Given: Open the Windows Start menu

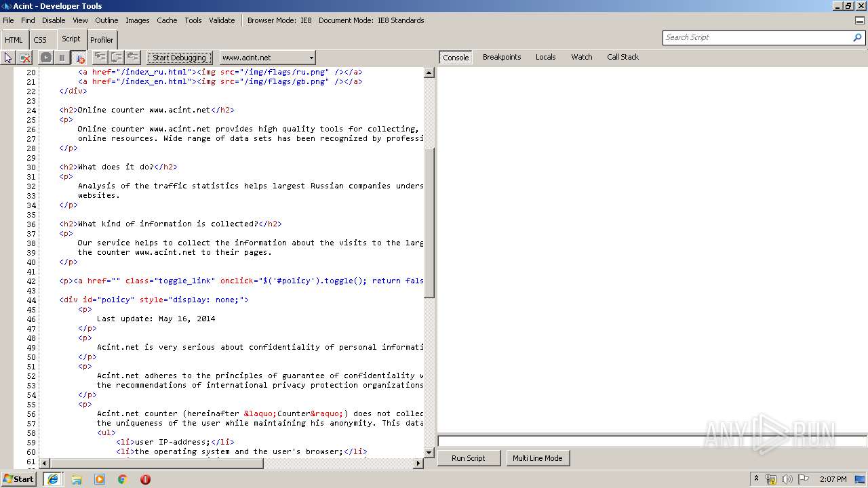Looking at the screenshot, I should tap(18, 479).
